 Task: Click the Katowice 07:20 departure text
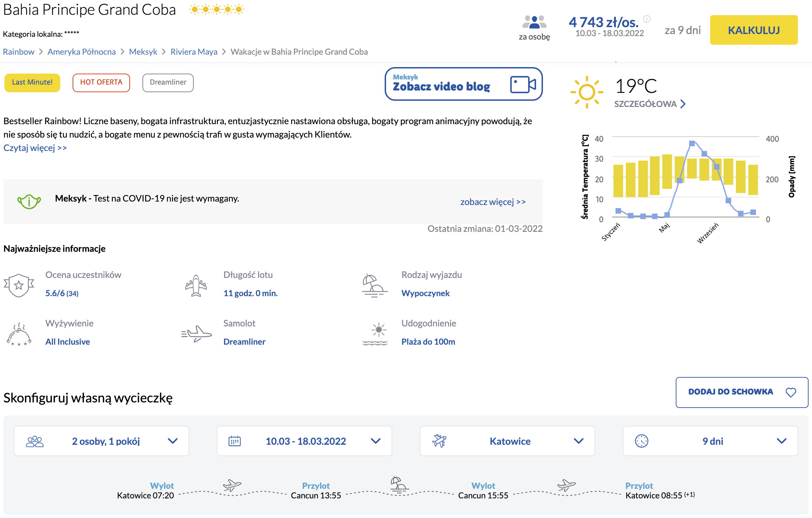click(x=145, y=496)
